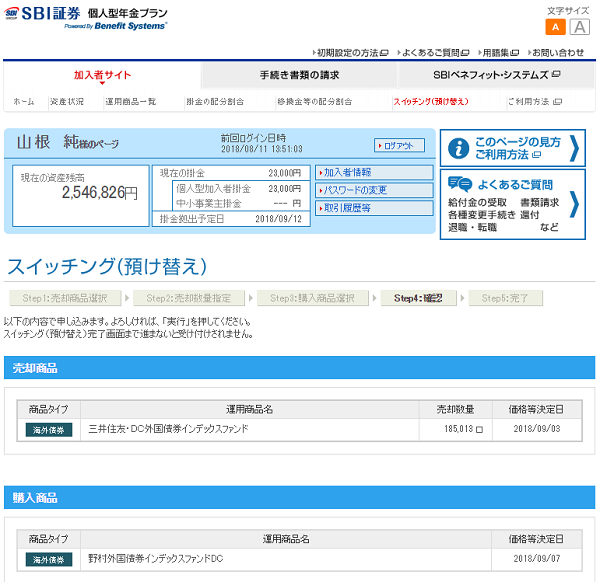Click 掛金拠出予定日 2018/09/12 value

278,219
